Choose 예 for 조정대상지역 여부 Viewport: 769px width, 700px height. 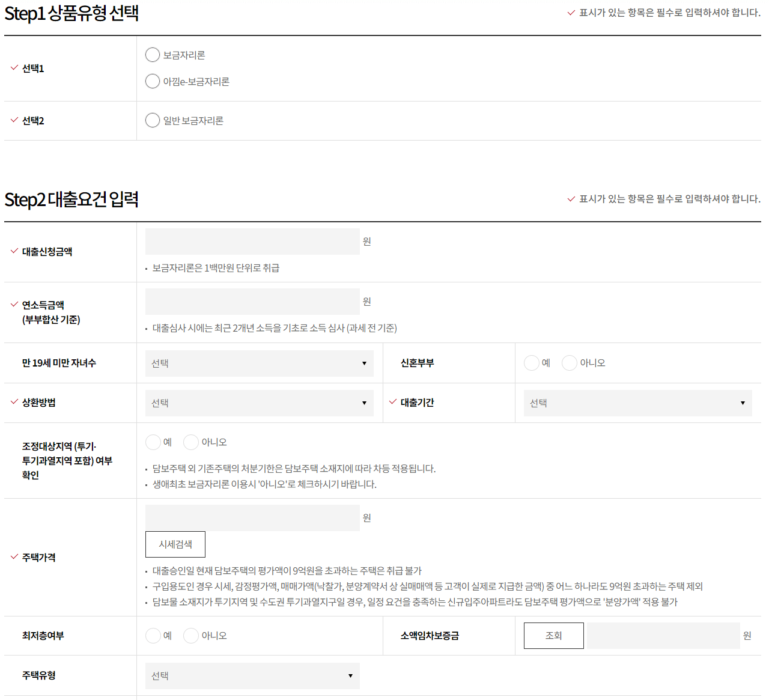pos(153,442)
